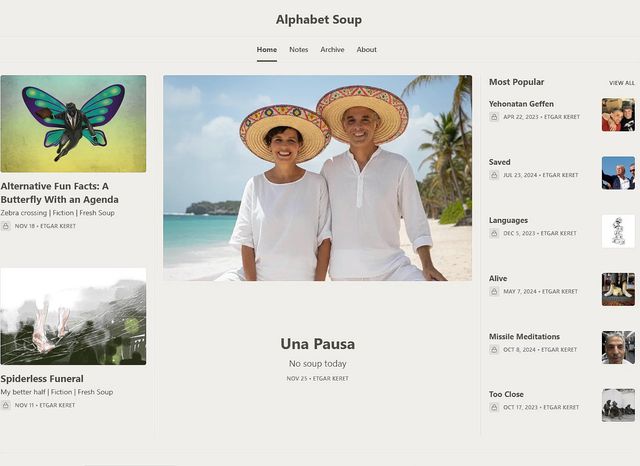Select the Home tab

pos(266,49)
